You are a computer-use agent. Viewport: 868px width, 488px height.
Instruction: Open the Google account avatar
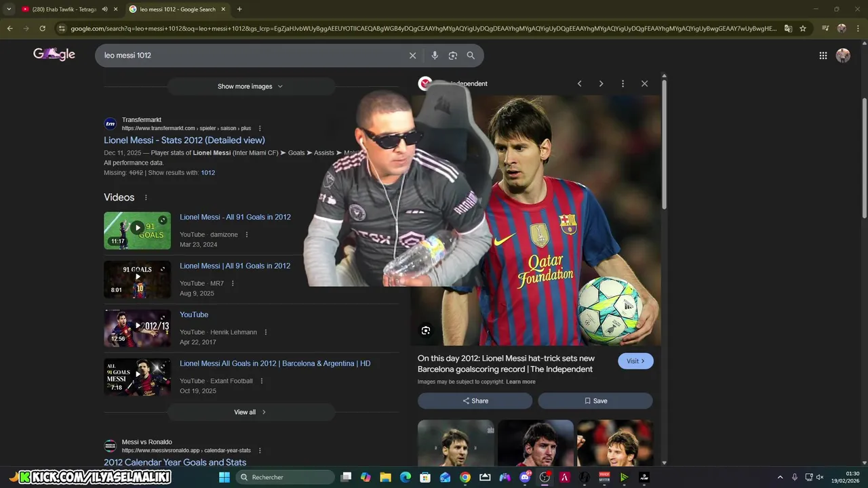pyautogui.click(x=843, y=56)
